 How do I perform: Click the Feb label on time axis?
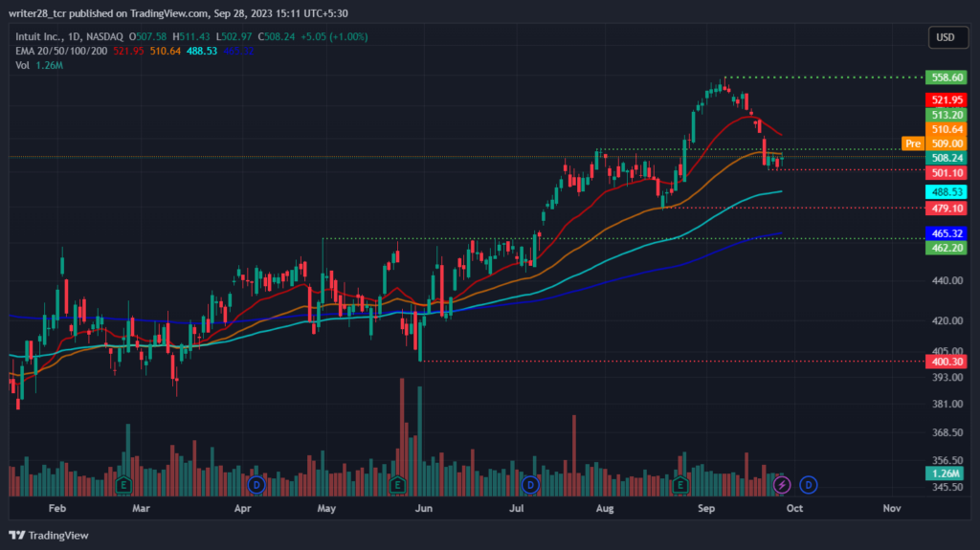tap(56, 508)
